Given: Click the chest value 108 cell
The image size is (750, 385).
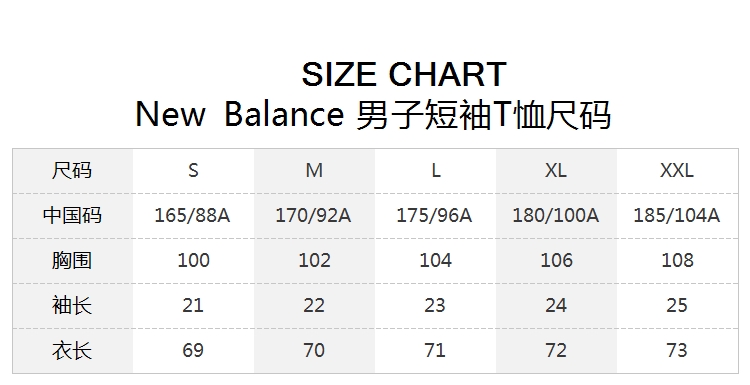Looking at the screenshot, I should tap(677, 261).
